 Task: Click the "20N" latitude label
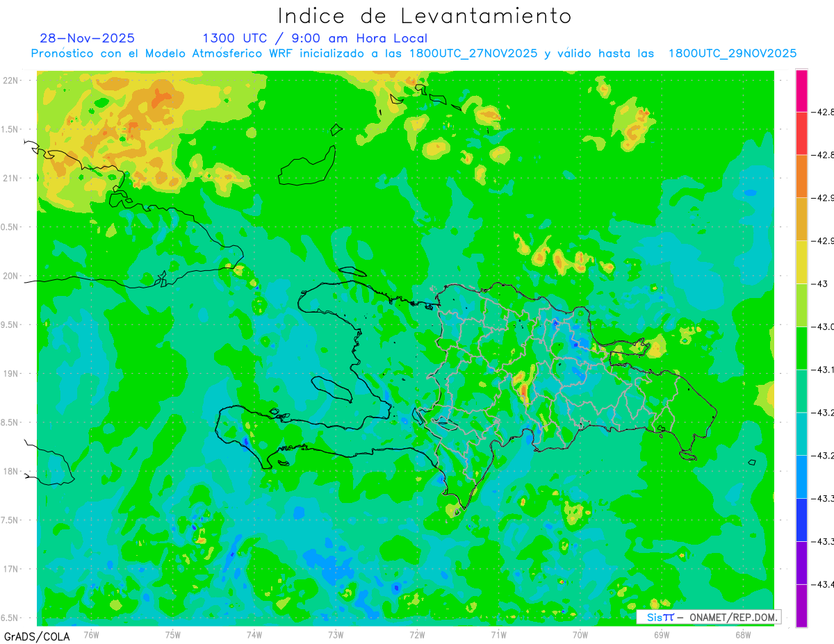[12, 276]
